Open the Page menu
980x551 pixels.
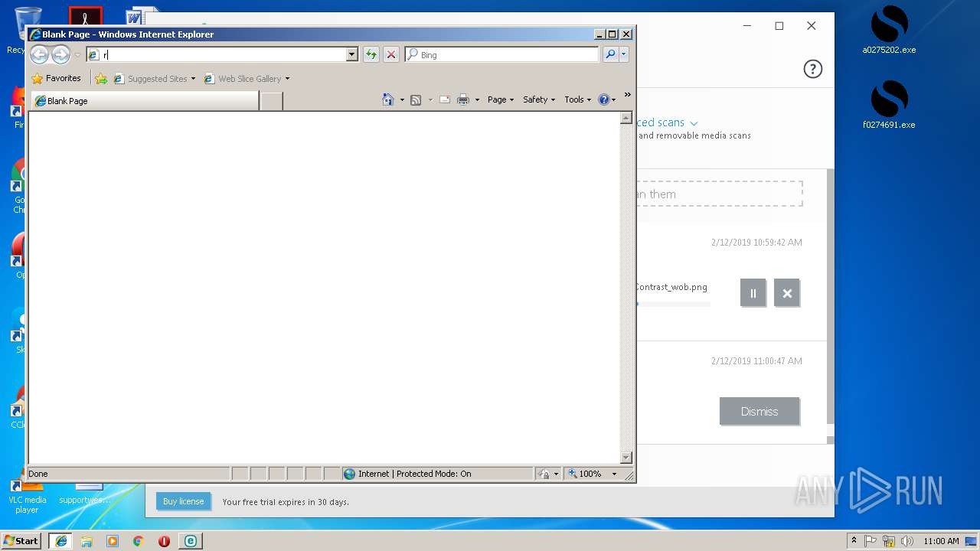tap(501, 99)
